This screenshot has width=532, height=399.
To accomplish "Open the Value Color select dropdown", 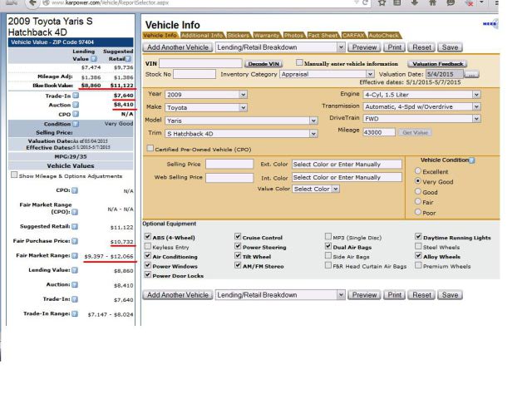I will (316, 189).
